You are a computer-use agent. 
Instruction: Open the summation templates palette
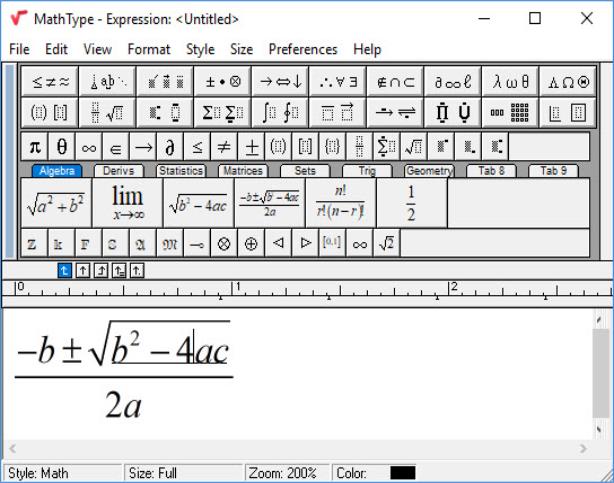(x=222, y=113)
